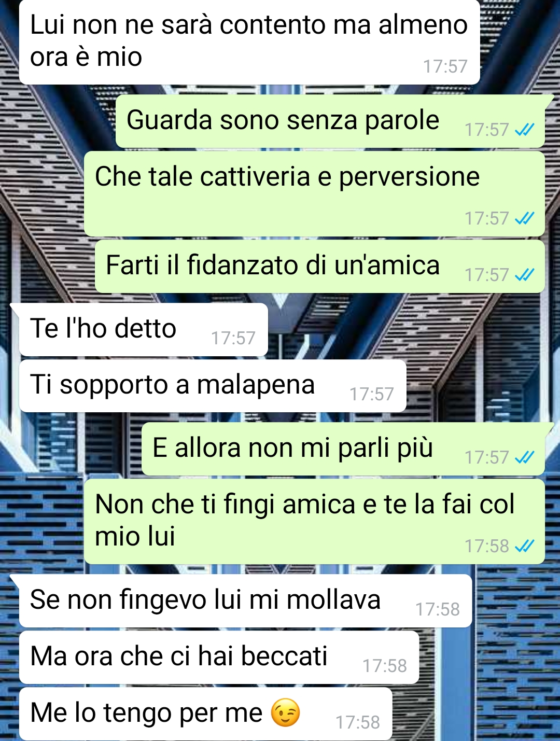Tap the winking emoji in the last message
This screenshot has width=560, height=741.
click(x=285, y=712)
